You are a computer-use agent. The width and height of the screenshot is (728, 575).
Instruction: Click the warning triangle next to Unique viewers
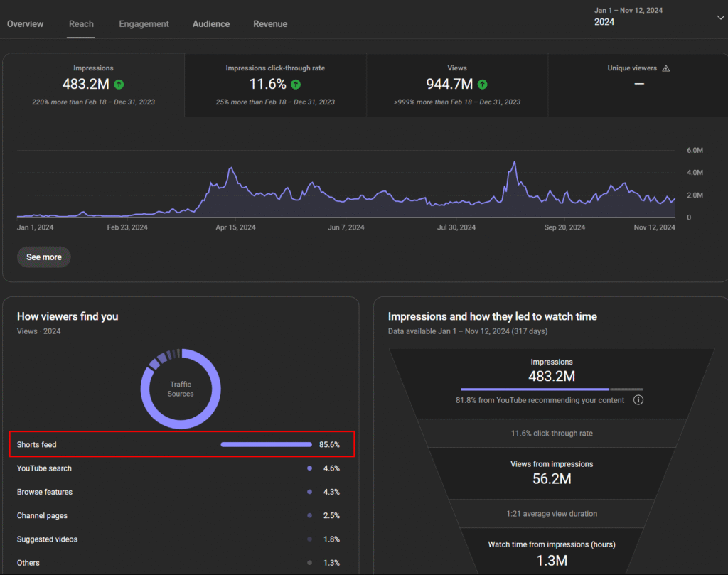click(x=666, y=68)
